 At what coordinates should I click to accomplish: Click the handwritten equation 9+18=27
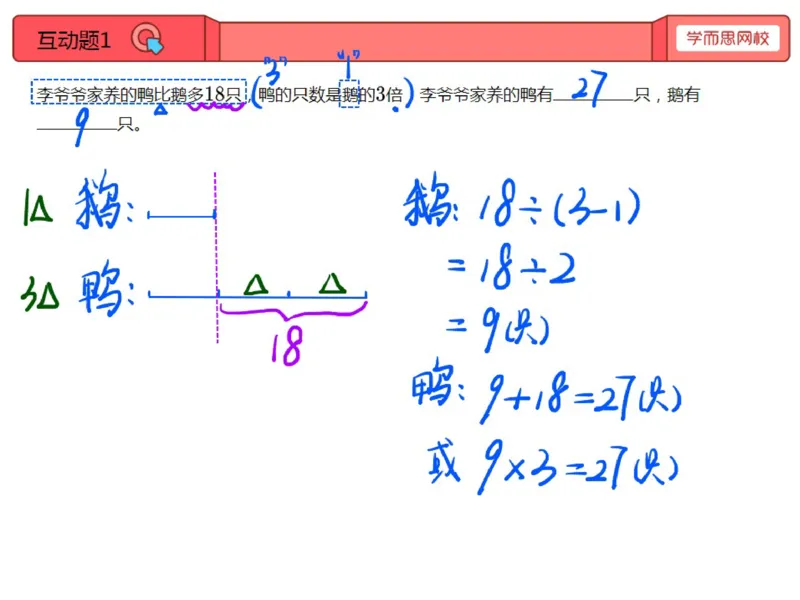pos(557,397)
